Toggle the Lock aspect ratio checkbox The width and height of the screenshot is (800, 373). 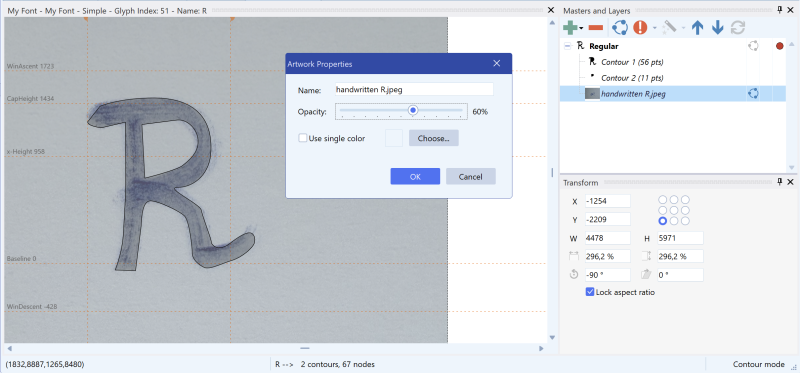[590, 292]
